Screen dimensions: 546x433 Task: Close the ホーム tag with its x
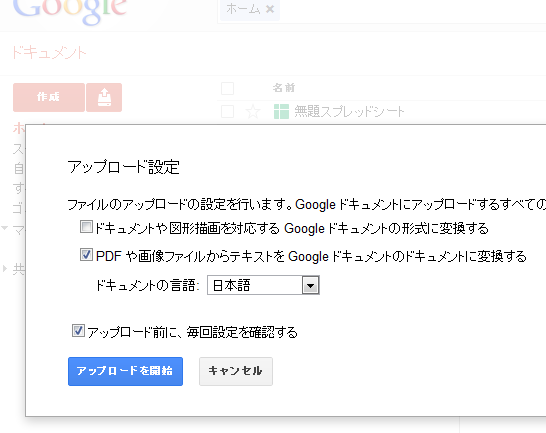pyautogui.click(x=270, y=9)
